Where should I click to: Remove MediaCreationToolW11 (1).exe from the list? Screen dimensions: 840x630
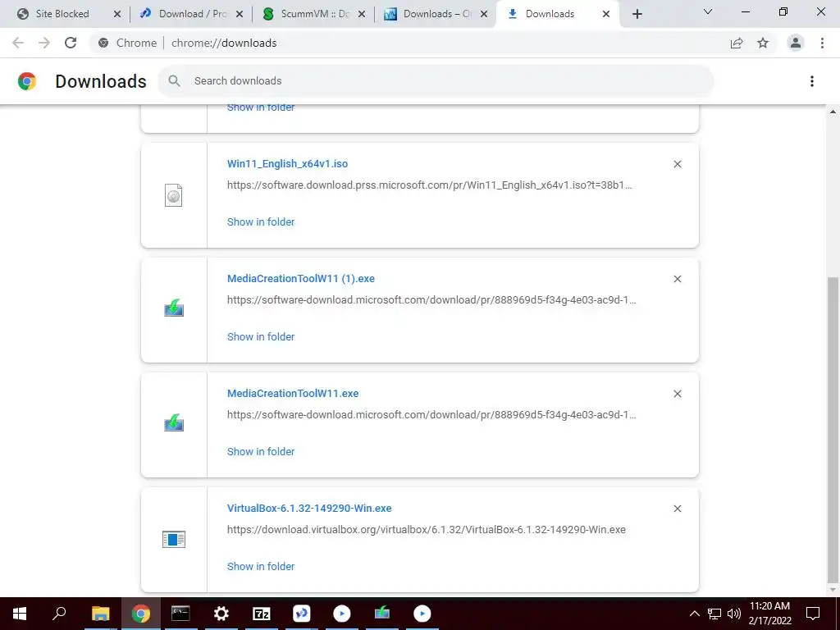tap(677, 279)
